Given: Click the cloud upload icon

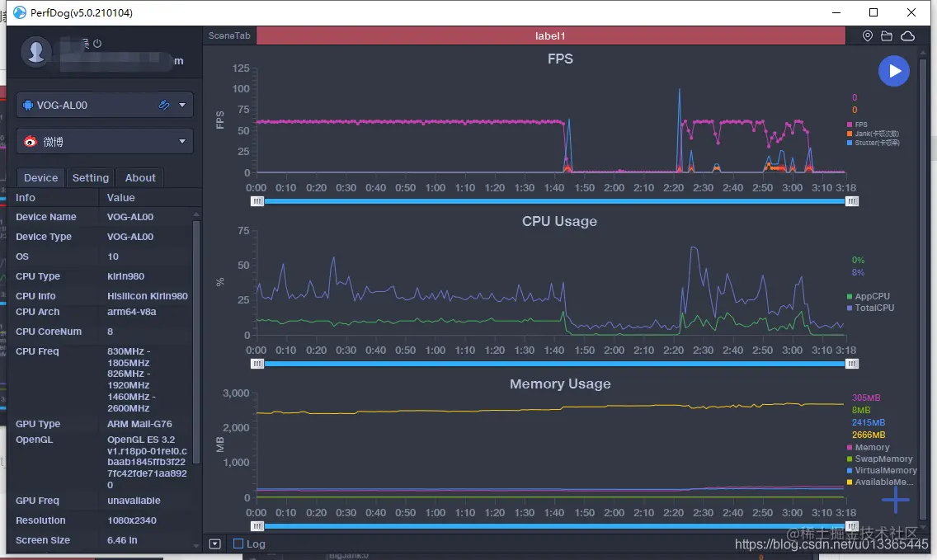Looking at the screenshot, I should point(907,35).
